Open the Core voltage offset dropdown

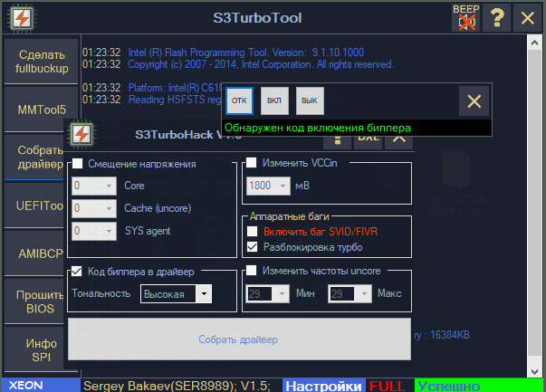[x=94, y=186]
